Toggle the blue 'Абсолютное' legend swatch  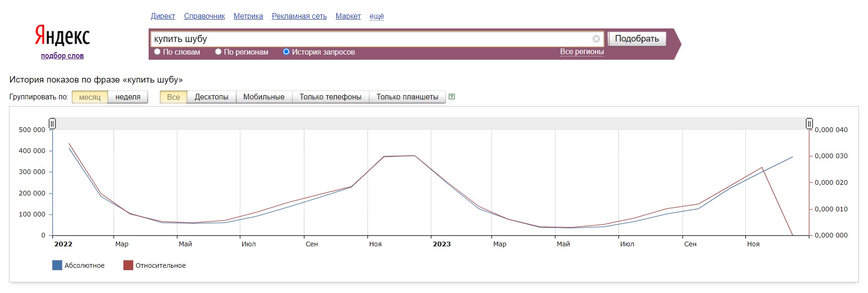57,265
